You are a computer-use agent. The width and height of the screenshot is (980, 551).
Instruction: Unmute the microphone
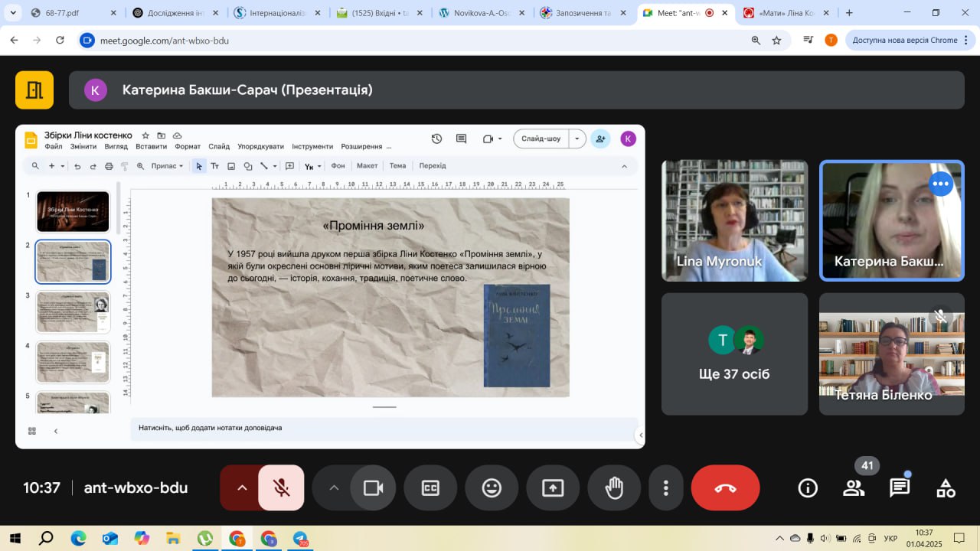(x=281, y=488)
